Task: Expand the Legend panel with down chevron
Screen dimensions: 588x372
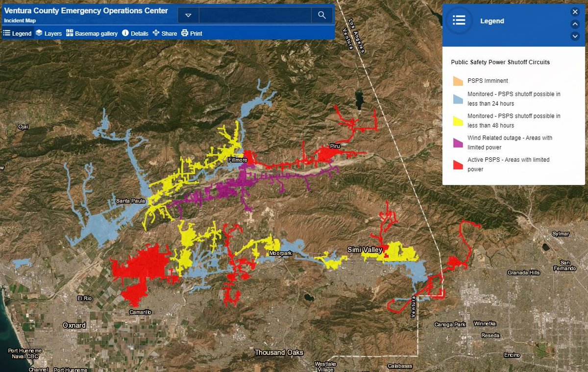Action: tap(575, 36)
